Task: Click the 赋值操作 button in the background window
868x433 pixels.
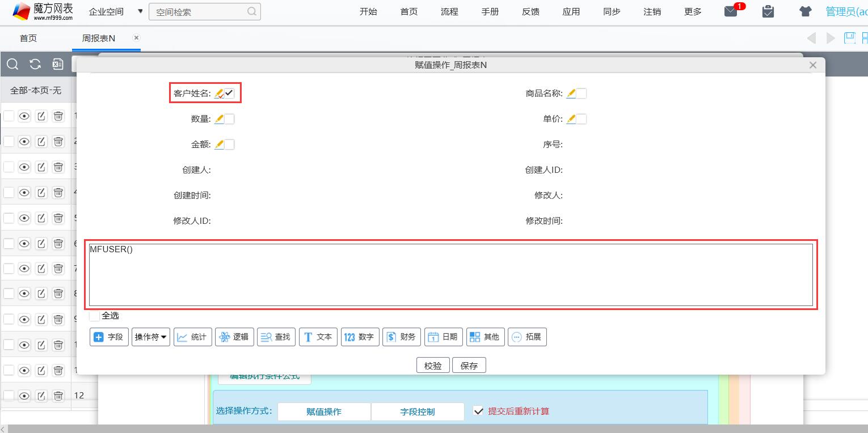Action: (x=324, y=411)
